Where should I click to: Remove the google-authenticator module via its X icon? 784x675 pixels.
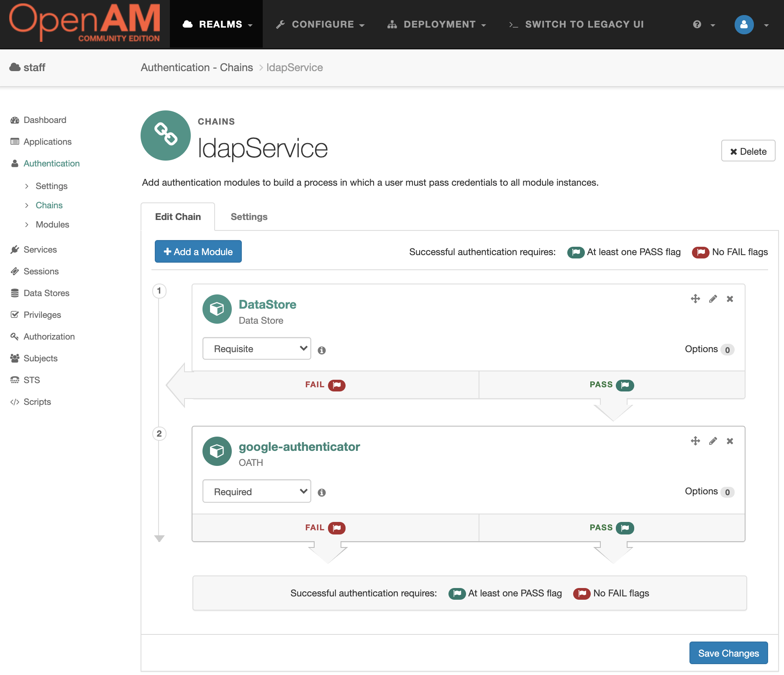[x=730, y=441]
